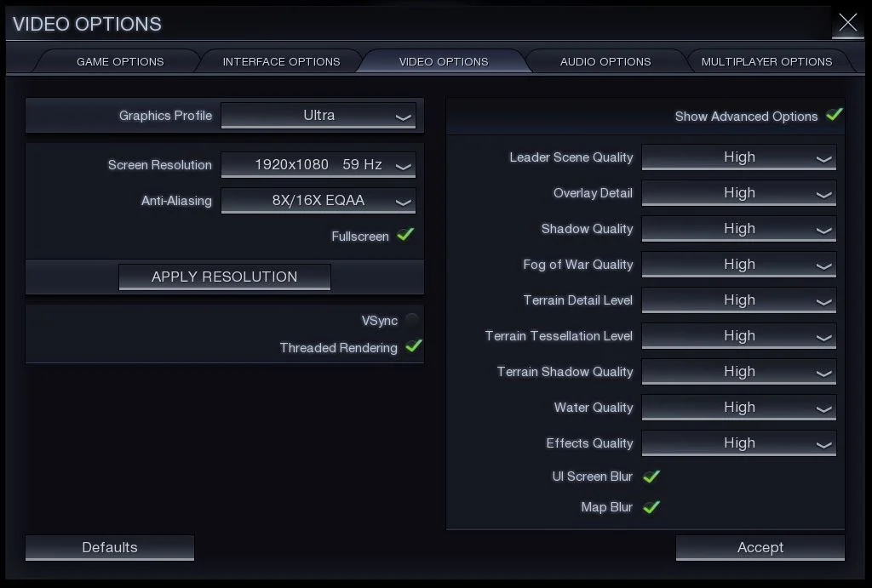Turn off the UI Screen Blur checkbox
The width and height of the screenshot is (872, 588).
click(x=651, y=477)
